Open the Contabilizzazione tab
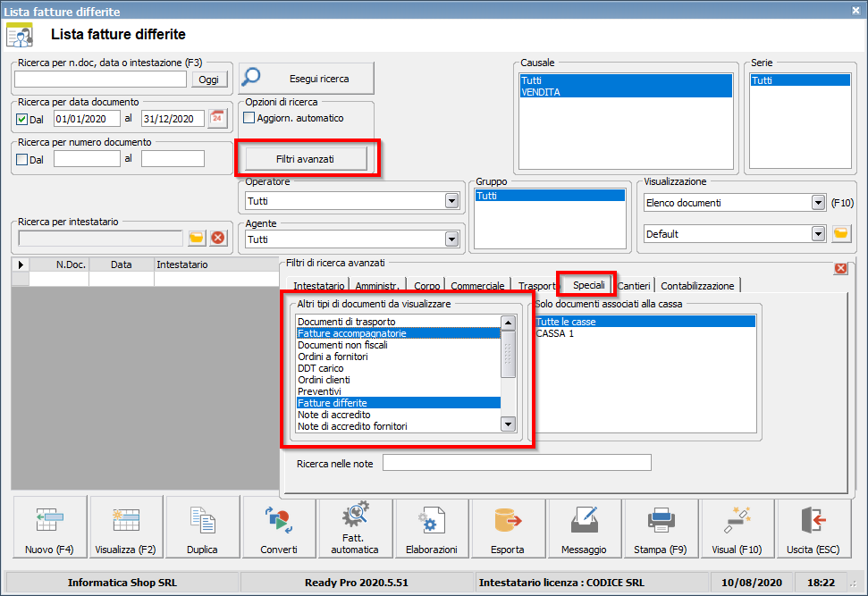Viewport: 868px width, 596px height. (697, 286)
